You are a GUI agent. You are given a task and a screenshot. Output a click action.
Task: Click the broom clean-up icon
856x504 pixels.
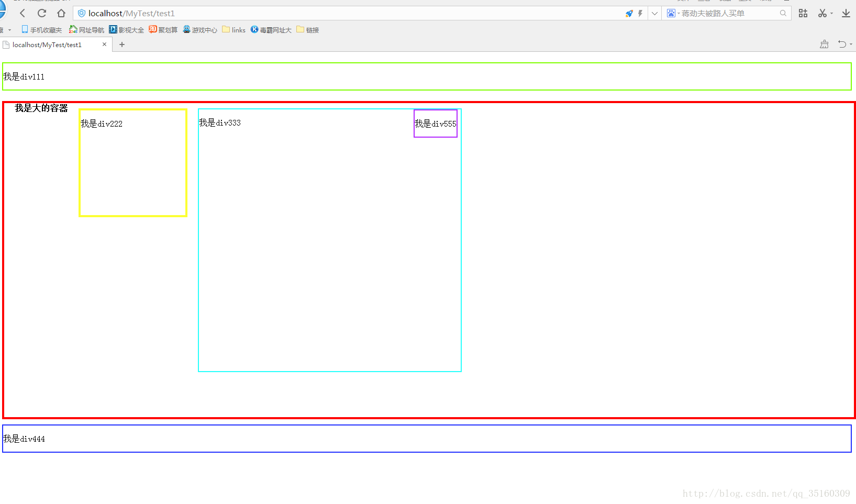(824, 44)
